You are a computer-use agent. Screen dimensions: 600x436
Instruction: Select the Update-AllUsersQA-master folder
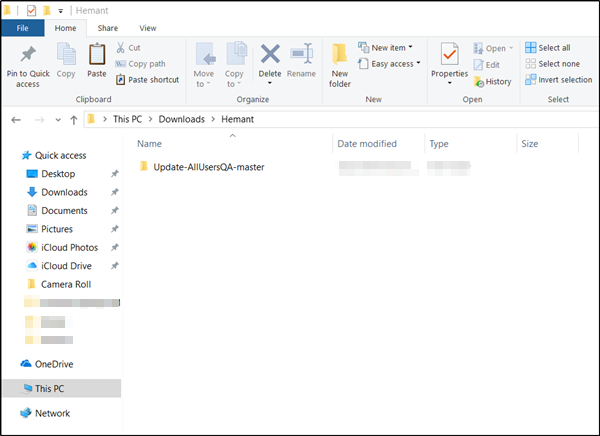(x=202, y=167)
